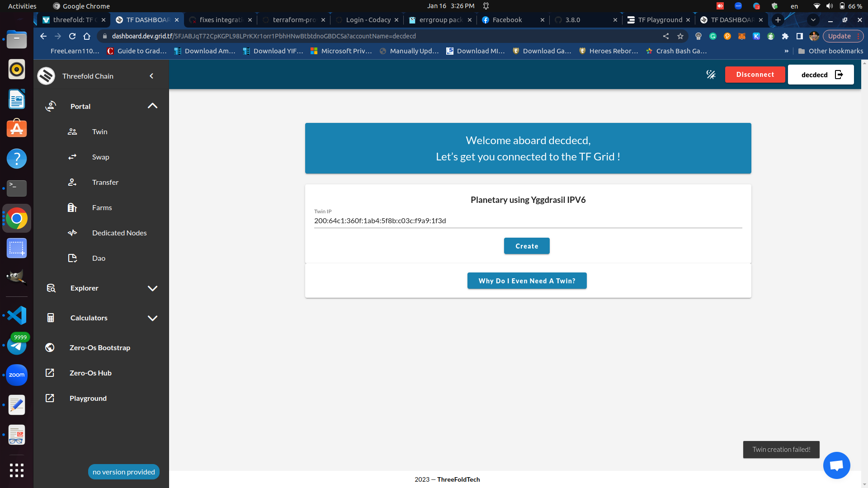Open Dedicated Nodes using its sidebar icon
Screen dimensions: 868x488
72,233
